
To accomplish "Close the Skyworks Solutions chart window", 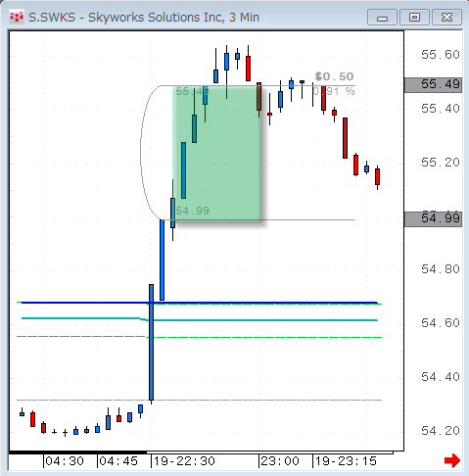I will (x=446, y=18).
